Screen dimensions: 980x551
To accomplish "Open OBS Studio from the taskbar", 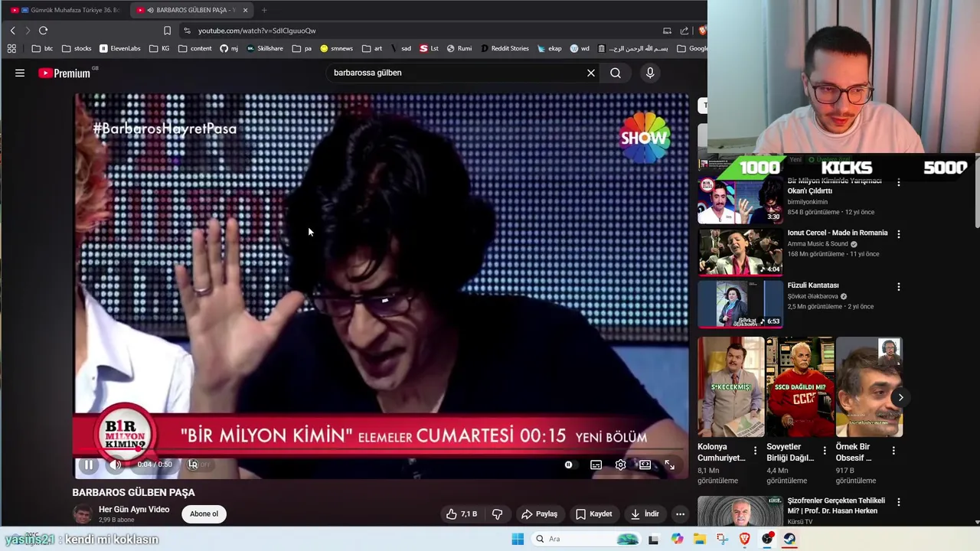I will tap(767, 539).
